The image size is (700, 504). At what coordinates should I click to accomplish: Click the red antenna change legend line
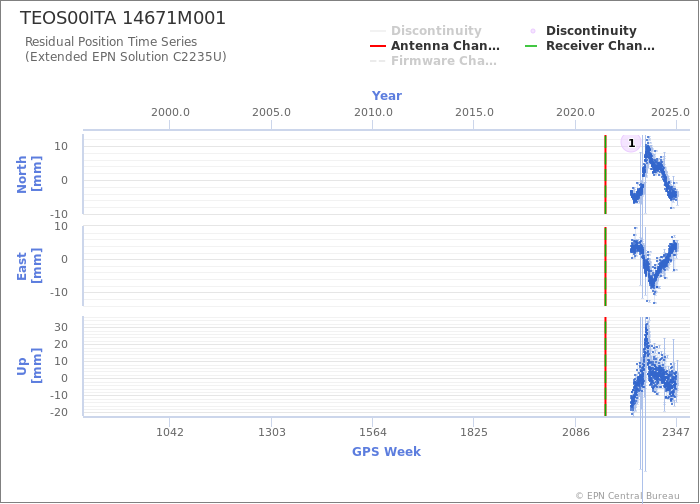[x=378, y=46]
